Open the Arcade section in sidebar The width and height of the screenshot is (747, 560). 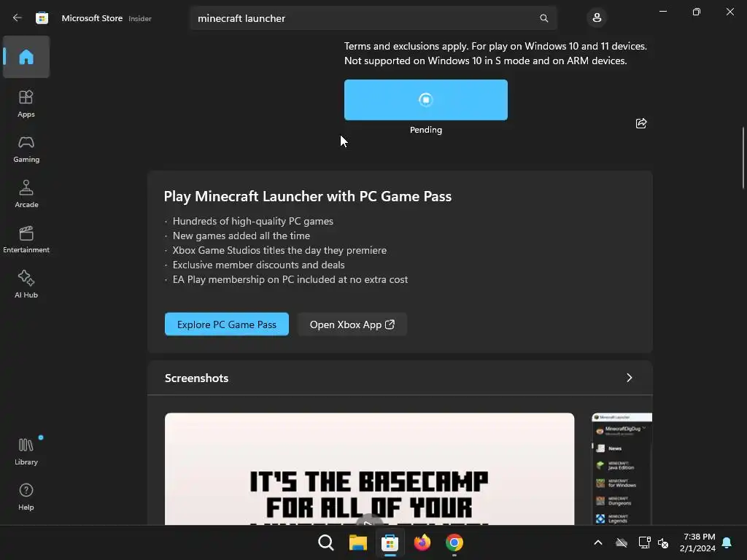coord(26,194)
